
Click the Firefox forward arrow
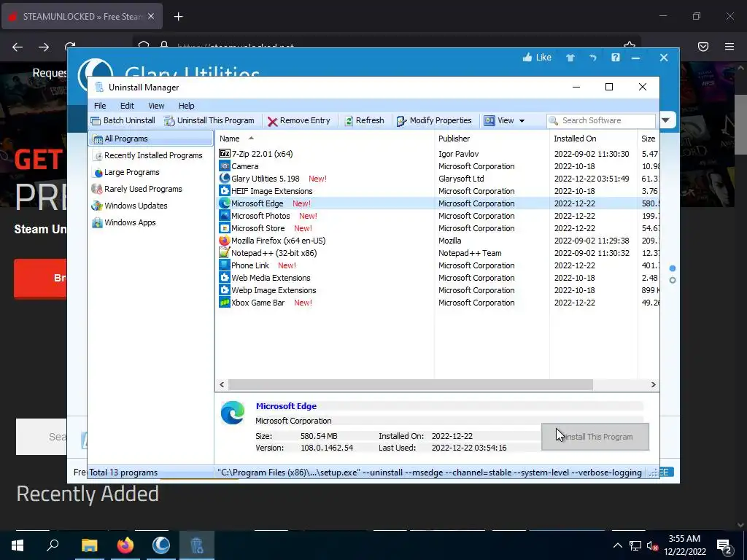pyautogui.click(x=44, y=47)
